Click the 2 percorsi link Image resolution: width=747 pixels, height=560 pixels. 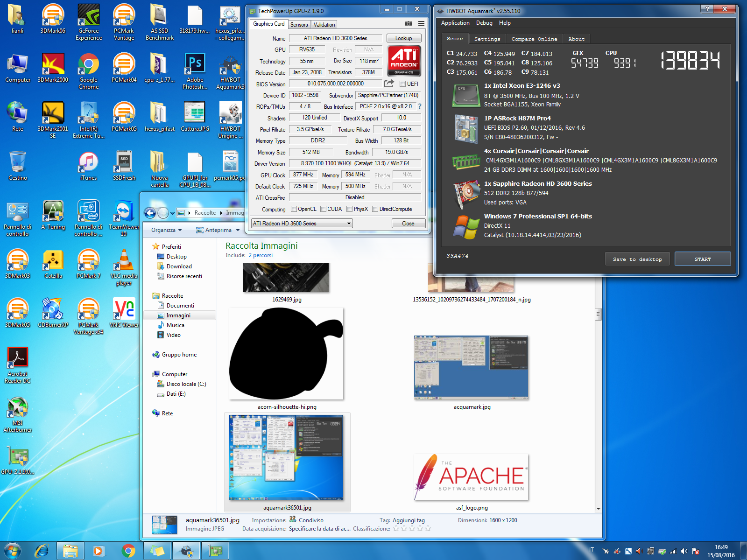click(x=261, y=255)
